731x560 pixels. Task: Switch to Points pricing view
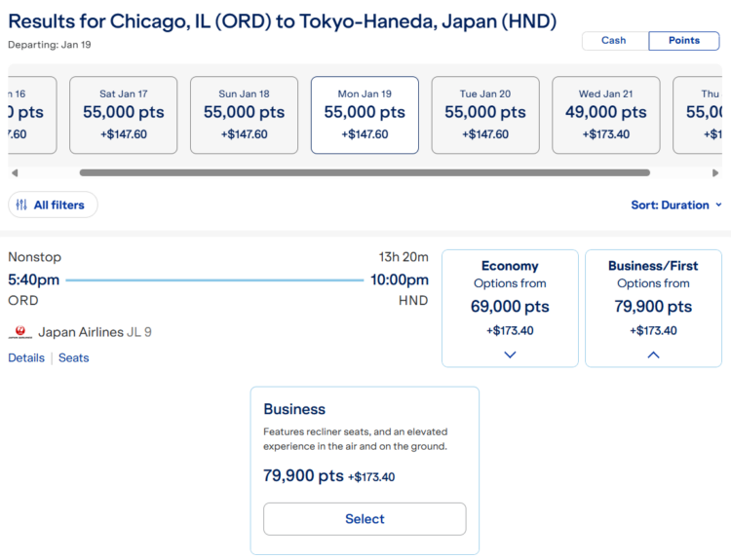point(684,41)
